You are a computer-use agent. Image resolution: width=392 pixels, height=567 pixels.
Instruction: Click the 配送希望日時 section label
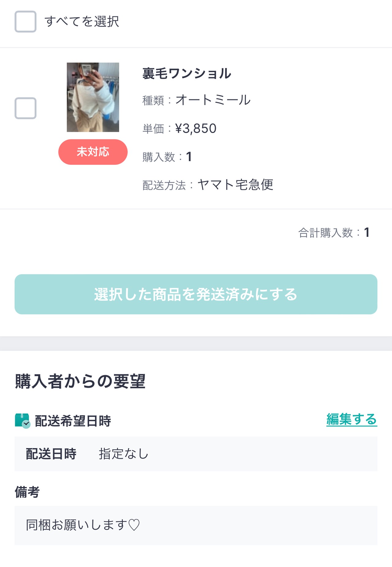tap(73, 421)
